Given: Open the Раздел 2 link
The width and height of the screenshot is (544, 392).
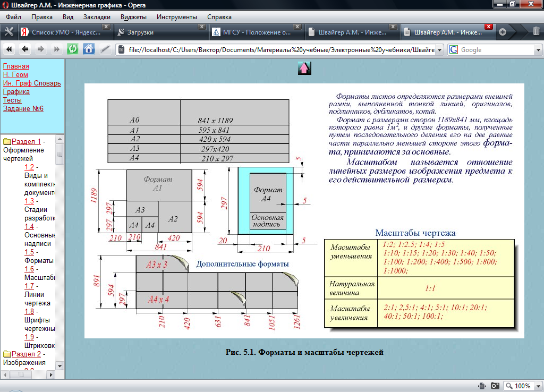Looking at the screenshot, I should coord(27,354).
